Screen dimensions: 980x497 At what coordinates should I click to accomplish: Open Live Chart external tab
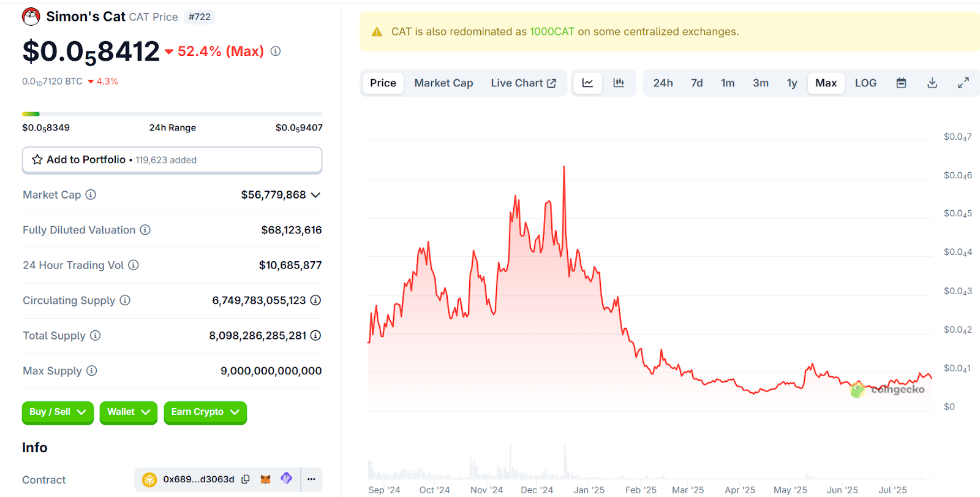tap(523, 83)
